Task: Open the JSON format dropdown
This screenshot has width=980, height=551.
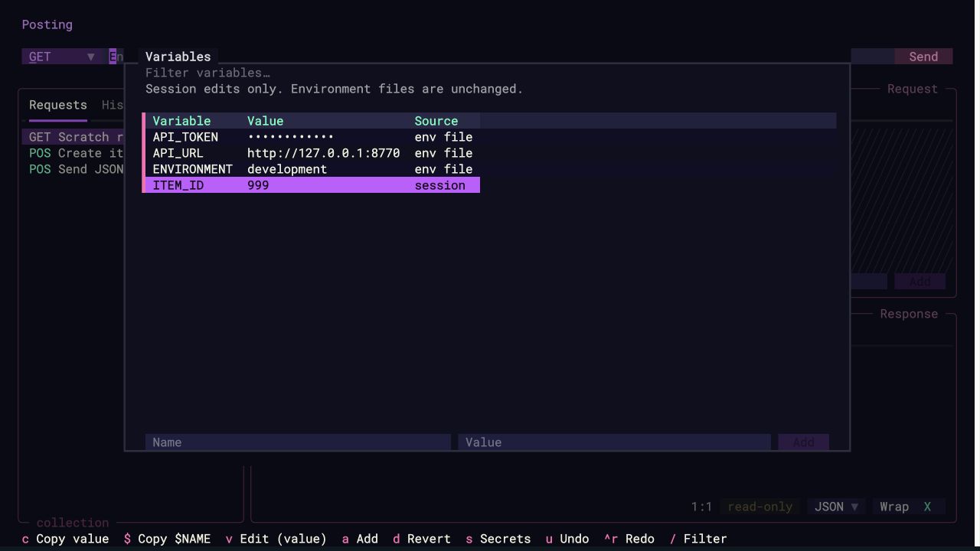Action: point(836,507)
